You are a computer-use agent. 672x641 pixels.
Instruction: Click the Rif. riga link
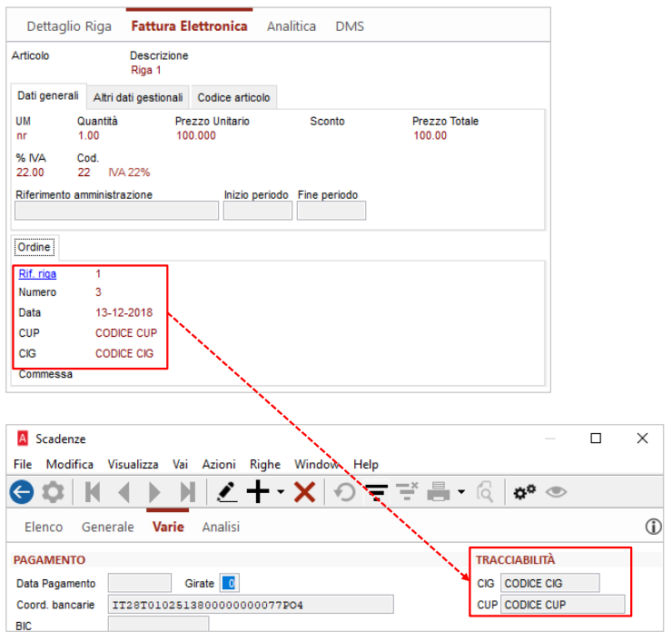click(37, 273)
